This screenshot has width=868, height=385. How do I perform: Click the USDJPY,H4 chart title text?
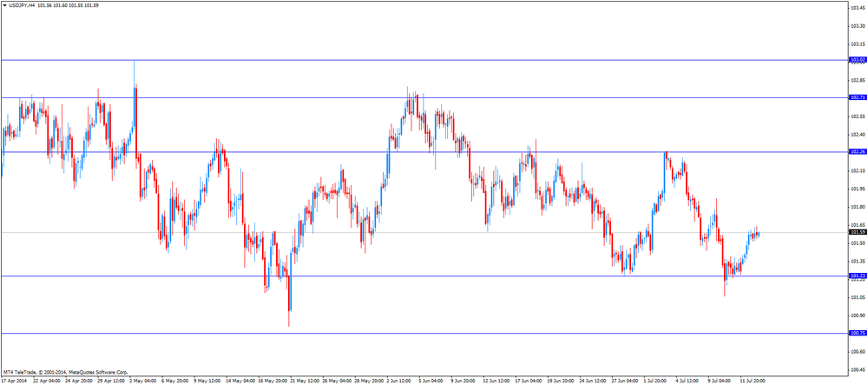[22, 5]
